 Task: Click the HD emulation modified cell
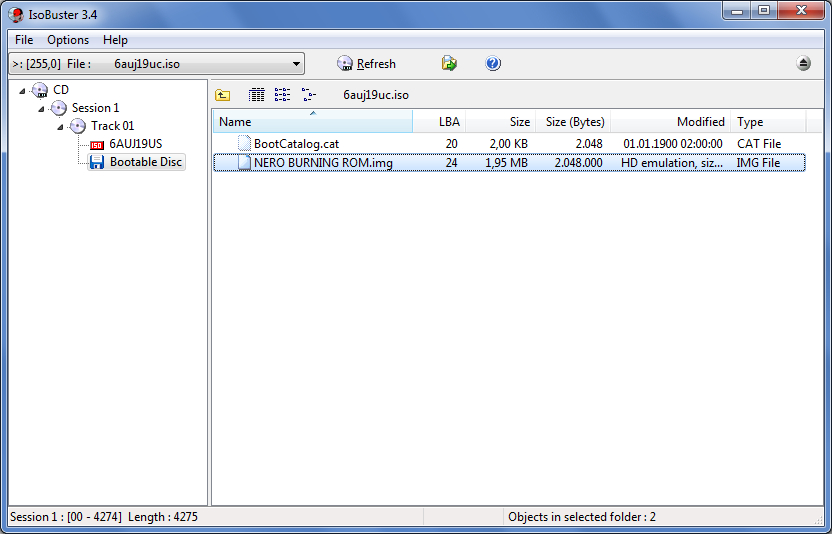672,163
